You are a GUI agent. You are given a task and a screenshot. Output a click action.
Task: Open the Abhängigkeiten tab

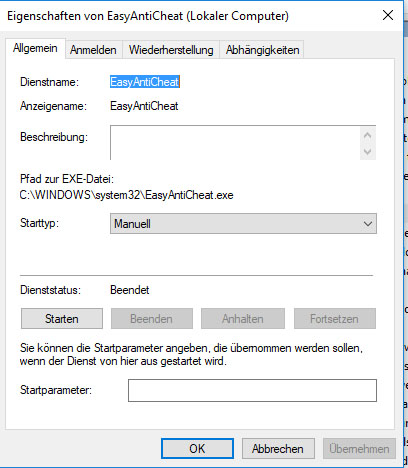(x=262, y=50)
